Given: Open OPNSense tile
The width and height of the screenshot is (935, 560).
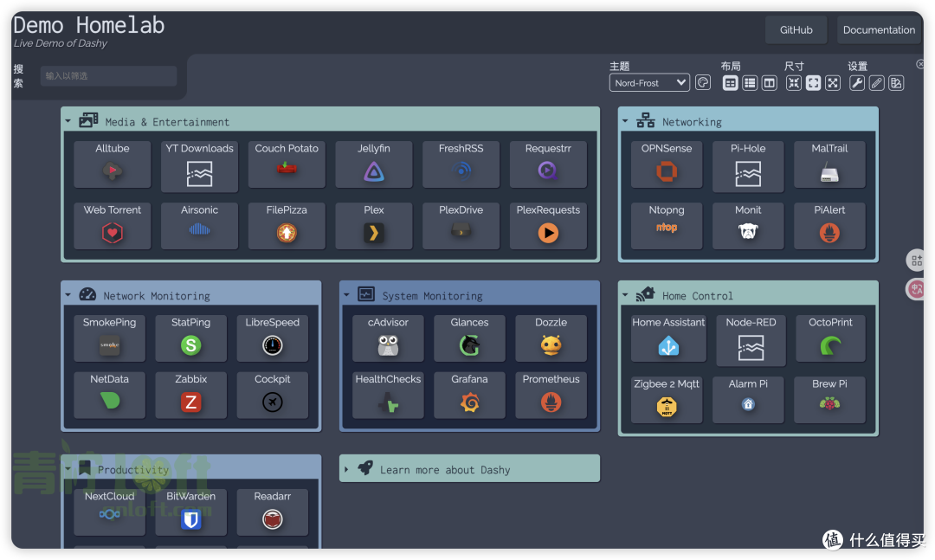Looking at the screenshot, I should pyautogui.click(x=667, y=164).
